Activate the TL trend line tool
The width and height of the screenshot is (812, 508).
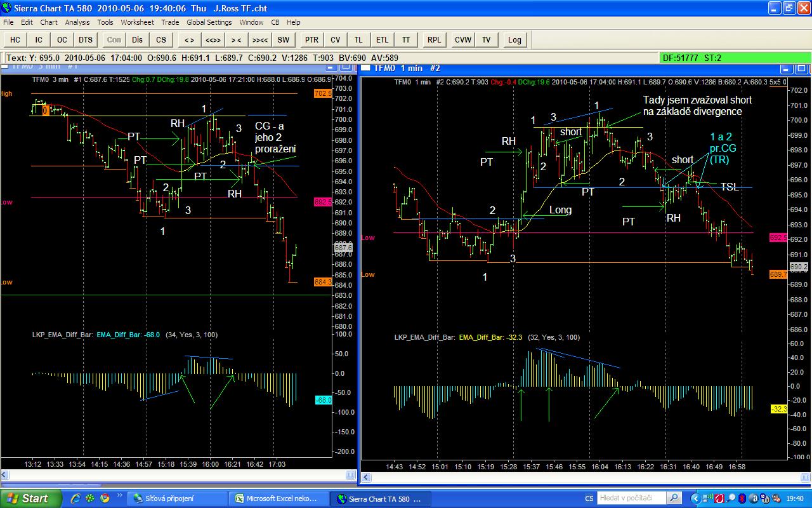click(x=359, y=39)
